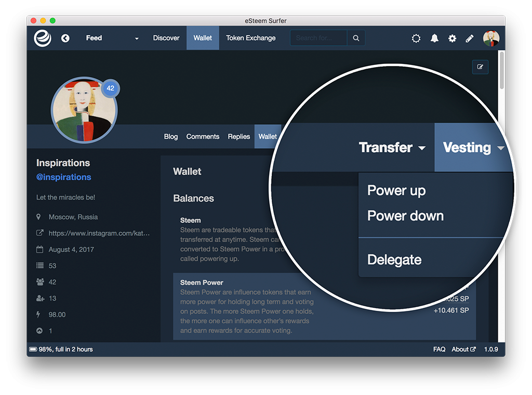532x395 pixels.
Task: Click the post count list icon
Action: 39,266
